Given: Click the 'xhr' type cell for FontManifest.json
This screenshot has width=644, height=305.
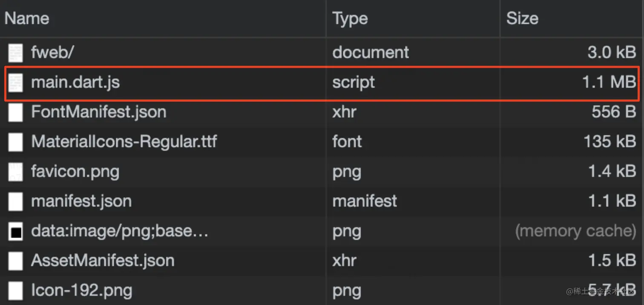Looking at the screenshot, I should click(344, 112).
